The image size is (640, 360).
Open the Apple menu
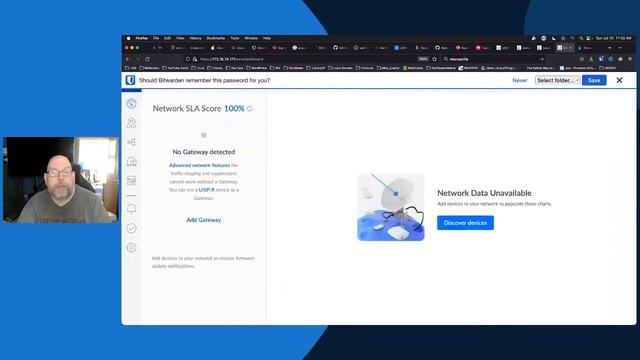[129, 38]
